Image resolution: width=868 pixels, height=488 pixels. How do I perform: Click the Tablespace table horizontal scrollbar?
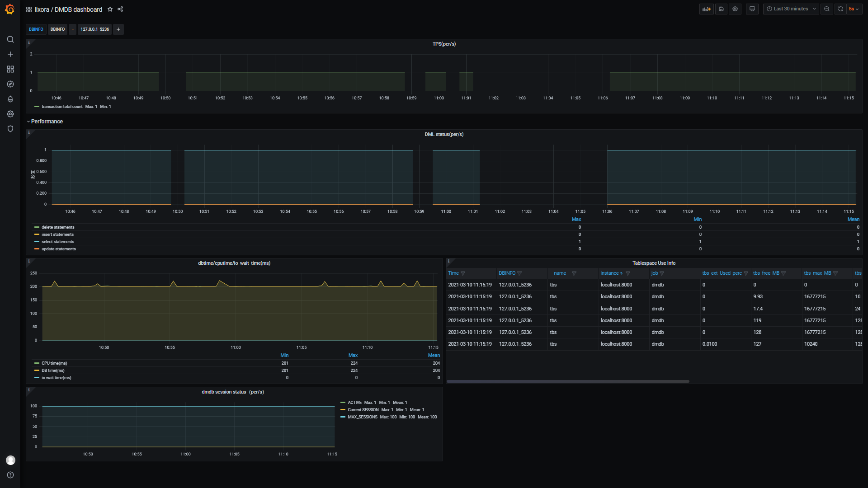pyautogui.click(x=568, y=381)
